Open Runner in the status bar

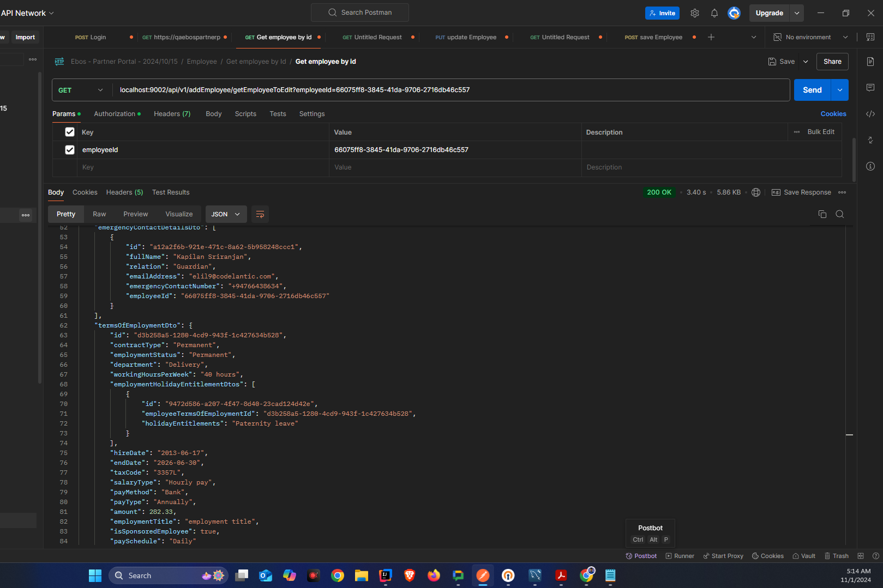pyautogui.click(x=680, y=556)
